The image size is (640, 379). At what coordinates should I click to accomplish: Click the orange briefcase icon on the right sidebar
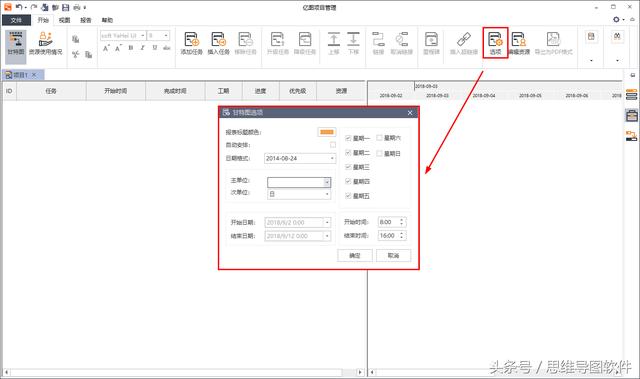tap(631, 116)
